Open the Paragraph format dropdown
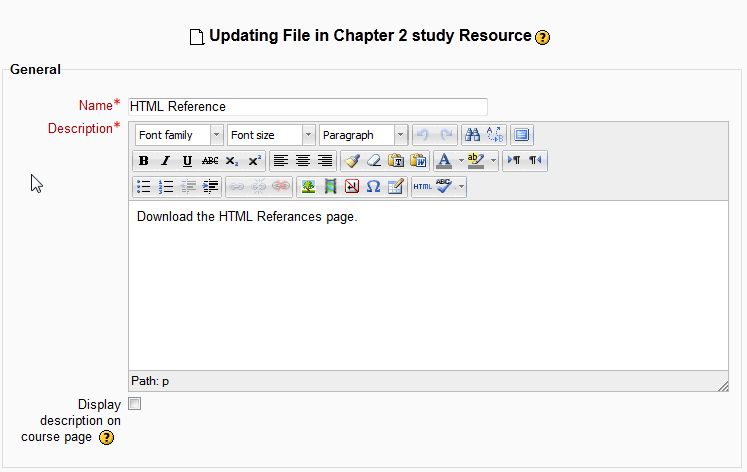Screen dimensions: 747x472 click(x=363, y=135)
